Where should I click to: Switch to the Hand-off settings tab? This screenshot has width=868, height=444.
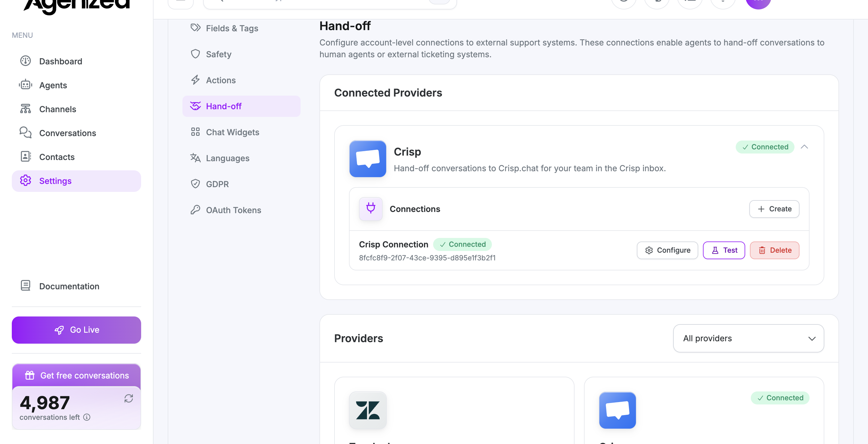pyautogui.click(x=224, y=106)
